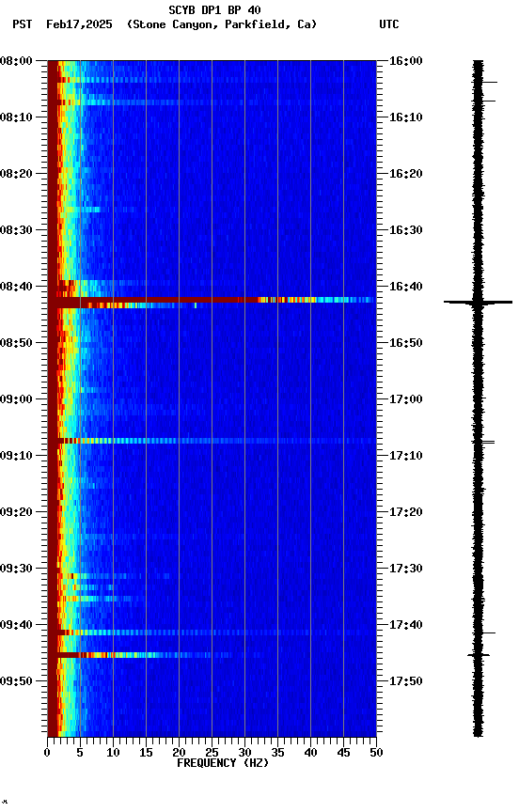519x812 pixels.
Task: Click the spectrogram event band near 17:41 UTC
Action: 212,632
